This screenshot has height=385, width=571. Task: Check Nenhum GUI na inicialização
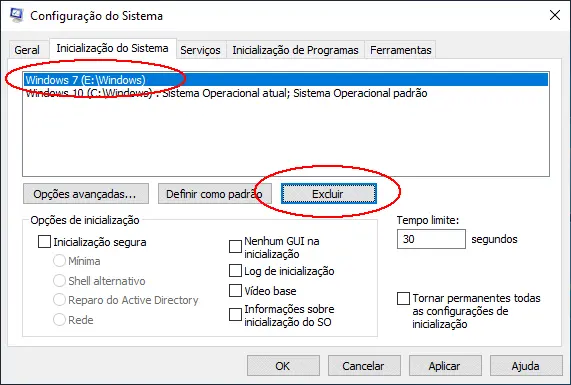235,247
